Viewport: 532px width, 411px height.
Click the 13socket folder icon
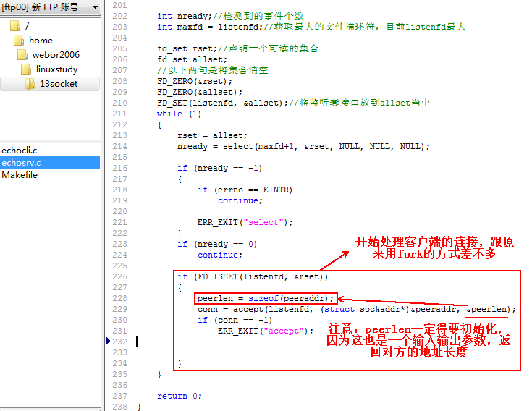(x=30, y=84)
